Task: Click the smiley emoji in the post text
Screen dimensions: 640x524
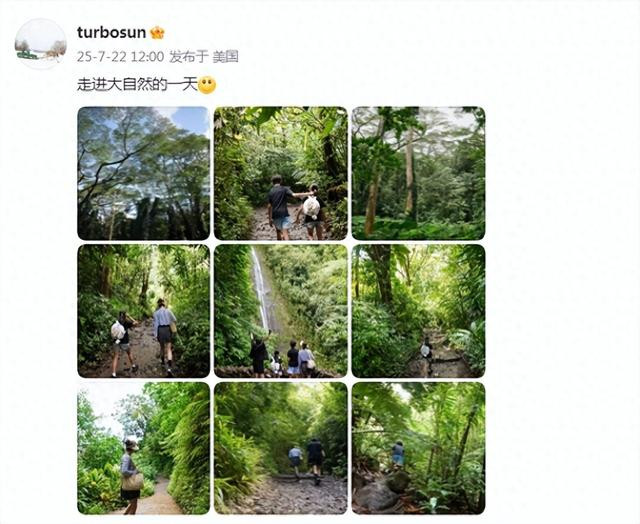Action: pyautogui.click(x=207, y=85)
